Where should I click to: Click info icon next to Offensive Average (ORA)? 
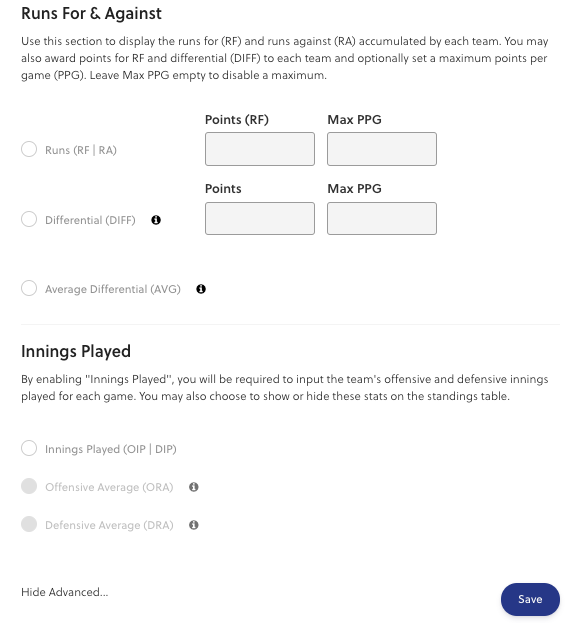194,487
